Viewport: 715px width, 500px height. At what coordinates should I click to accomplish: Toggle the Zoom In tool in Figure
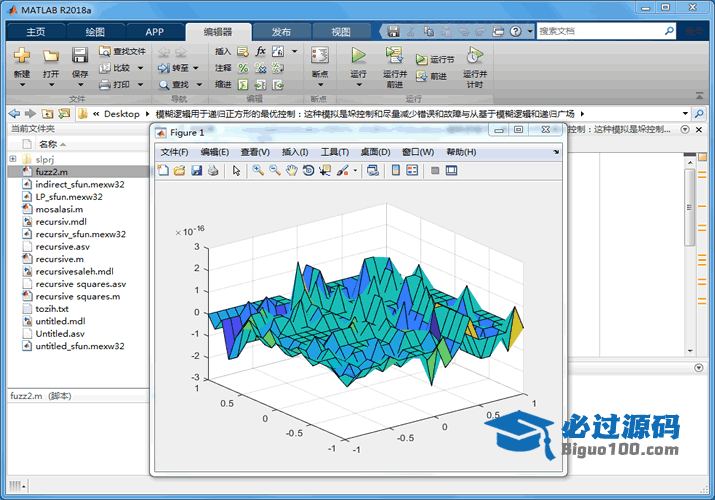(x=258, y=170)
